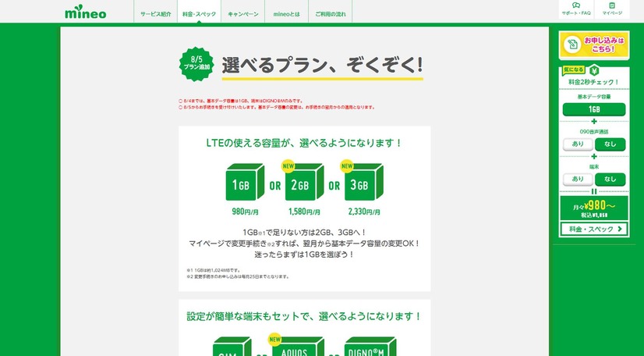The width and height of the screenshot is (644, 356).
Task: Click the 2GB green cube icon
Action: [x=304, y=182]
